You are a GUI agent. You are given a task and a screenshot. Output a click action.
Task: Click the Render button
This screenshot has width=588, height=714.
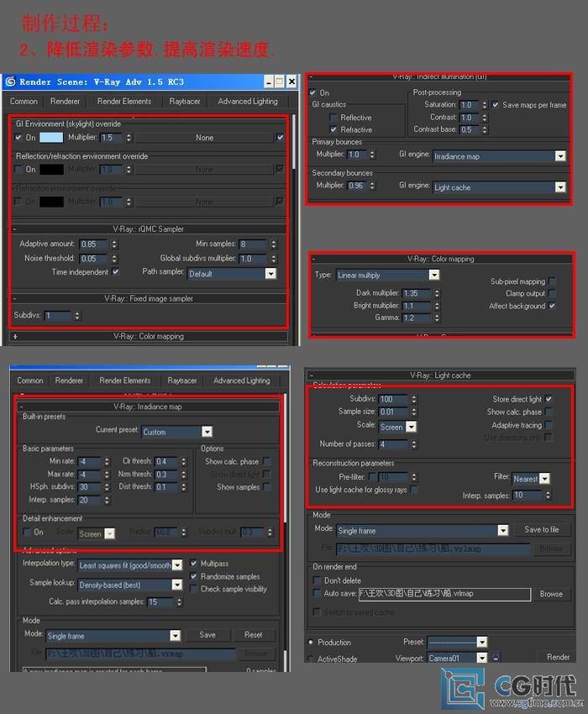click(x=558, y=657)
